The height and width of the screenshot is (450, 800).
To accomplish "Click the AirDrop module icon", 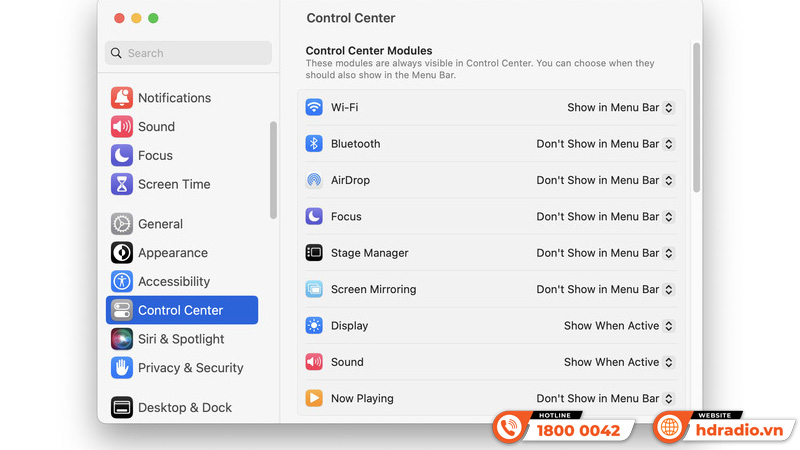I will click(314, 180).
